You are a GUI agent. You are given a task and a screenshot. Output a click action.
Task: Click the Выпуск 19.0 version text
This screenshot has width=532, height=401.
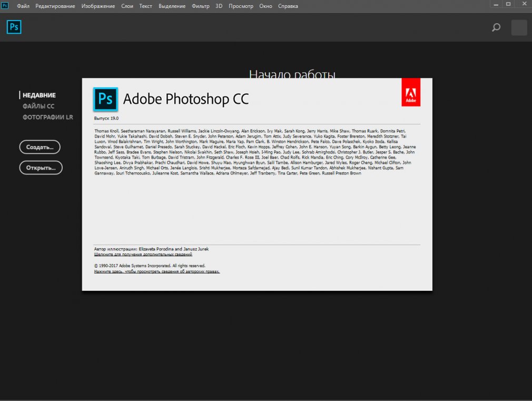(x=106, y=118)
